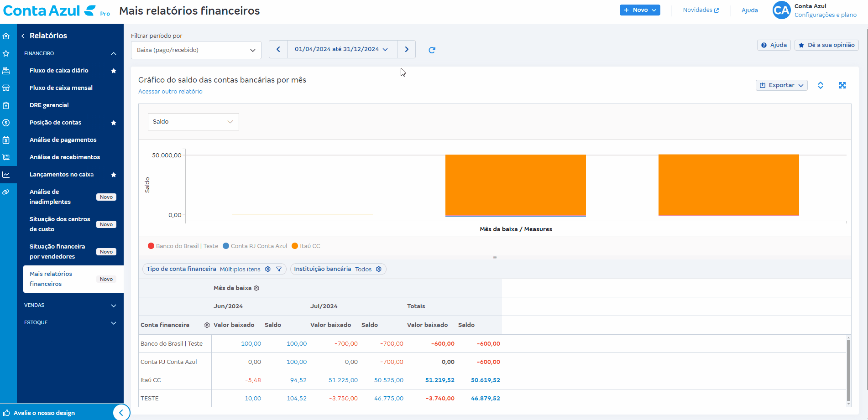
Task: Open the Exportar dropdown
Action: 782,85
